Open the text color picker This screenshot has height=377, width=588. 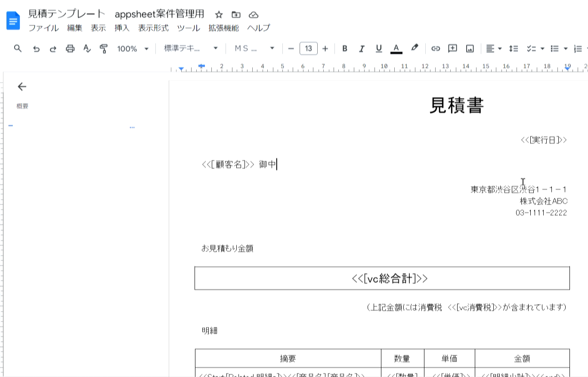pyautogui.click(x=396, y=49)
